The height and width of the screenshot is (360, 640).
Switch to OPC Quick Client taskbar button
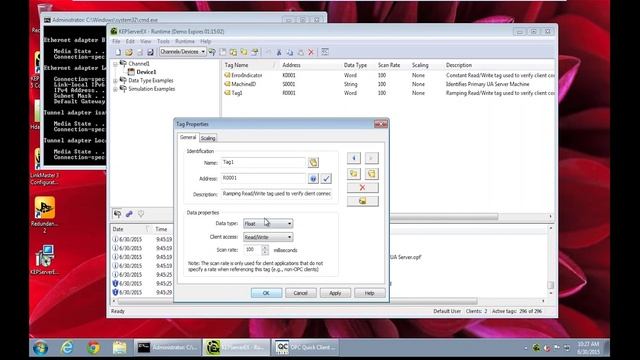coord(305,347)
